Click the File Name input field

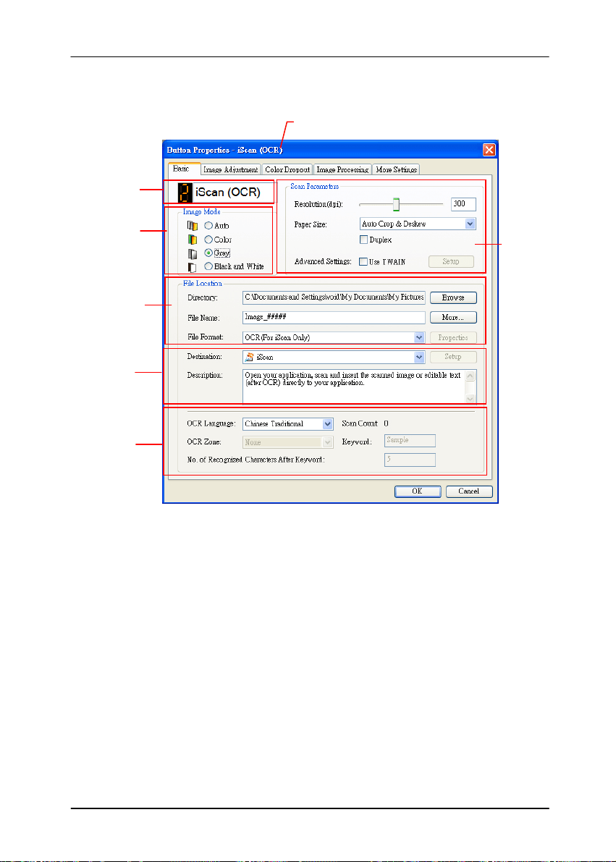pyautogui.click(x=334, y=317)
